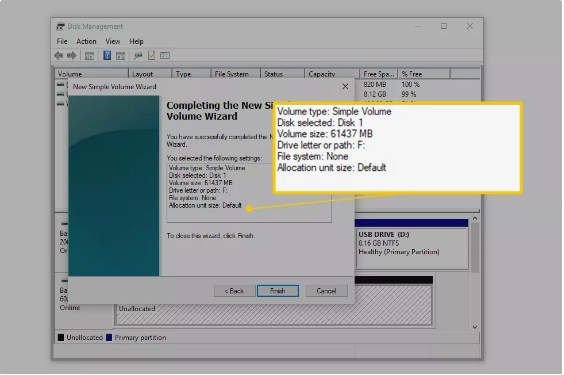Open the File menu
Screen dimensions: 564x375
[62, 41]
